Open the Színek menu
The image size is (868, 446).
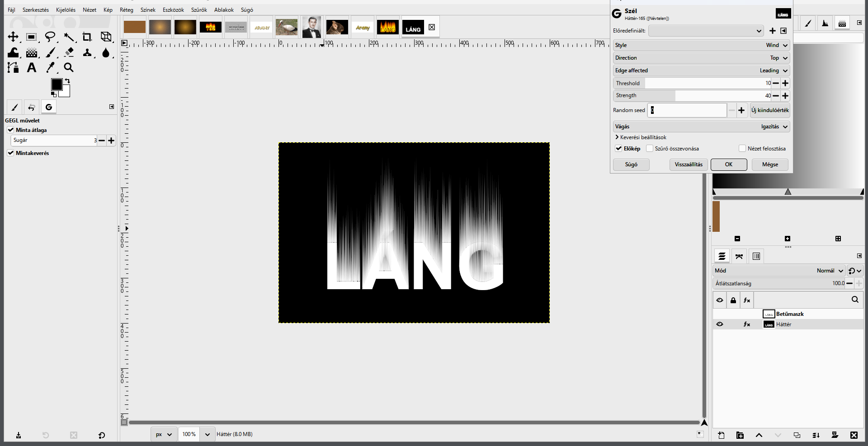tap(148, 9)
